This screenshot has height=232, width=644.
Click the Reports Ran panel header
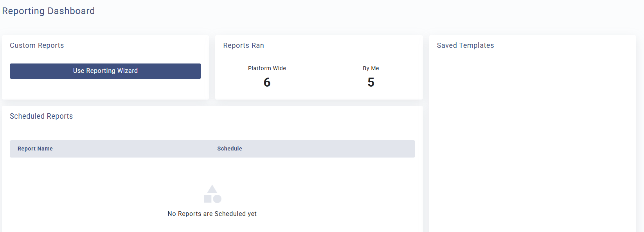pos(243,45)
